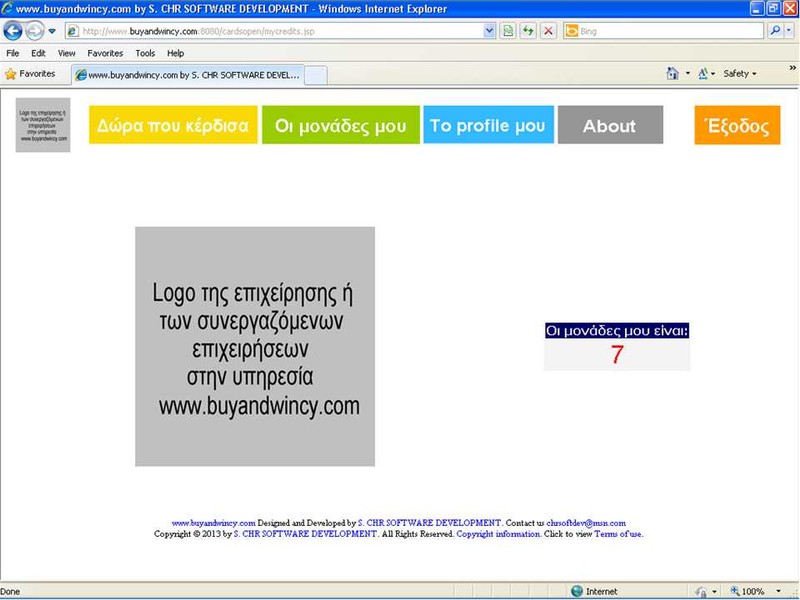Show more command bar items chevron
The height and width of the screenshot is (600, 800).
(792, 68)
